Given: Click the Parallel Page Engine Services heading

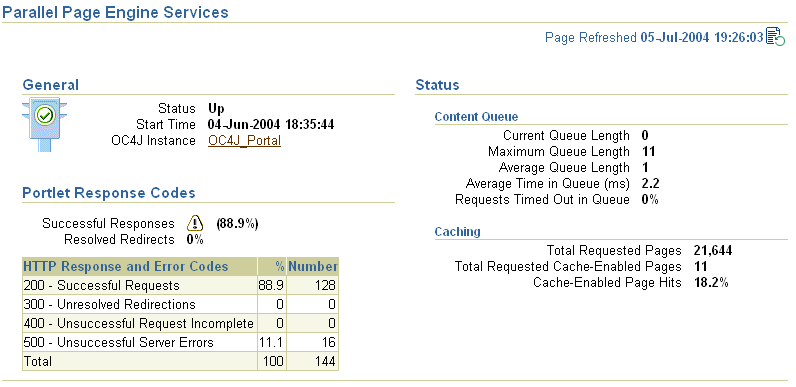Looking at the screenshot, I should click(x=115, y=12).
